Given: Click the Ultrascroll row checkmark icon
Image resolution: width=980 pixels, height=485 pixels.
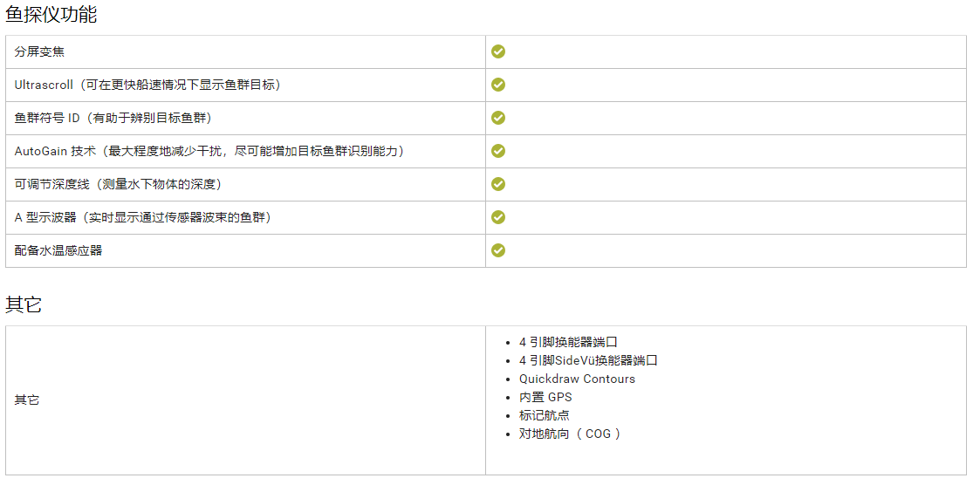Looking at the screenshot, I should tap(498, 85).
